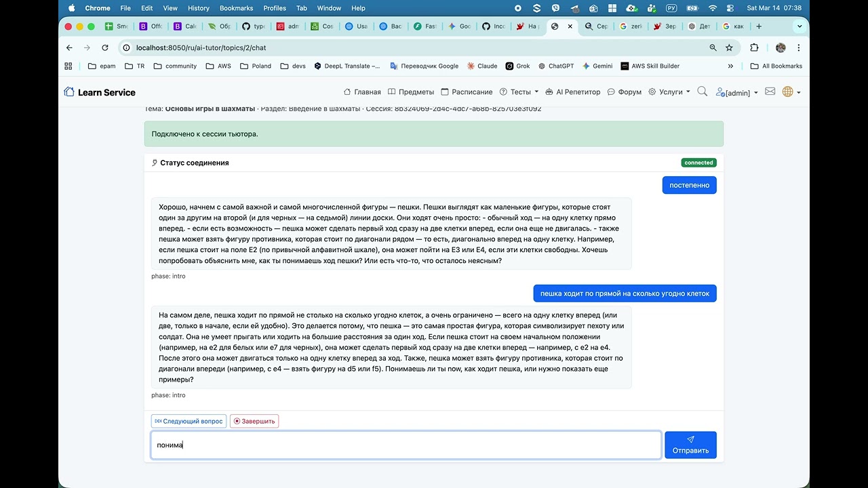The height and width of the screenshot is (488, 868).
Task: Open the Profiles menu
Action: (275, 8)
